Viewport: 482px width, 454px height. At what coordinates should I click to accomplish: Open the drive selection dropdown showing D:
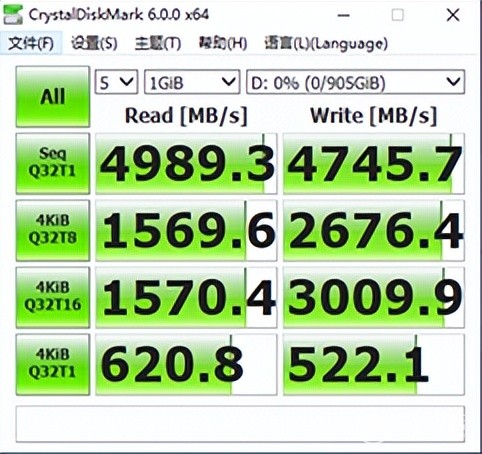tap(355, 82)
